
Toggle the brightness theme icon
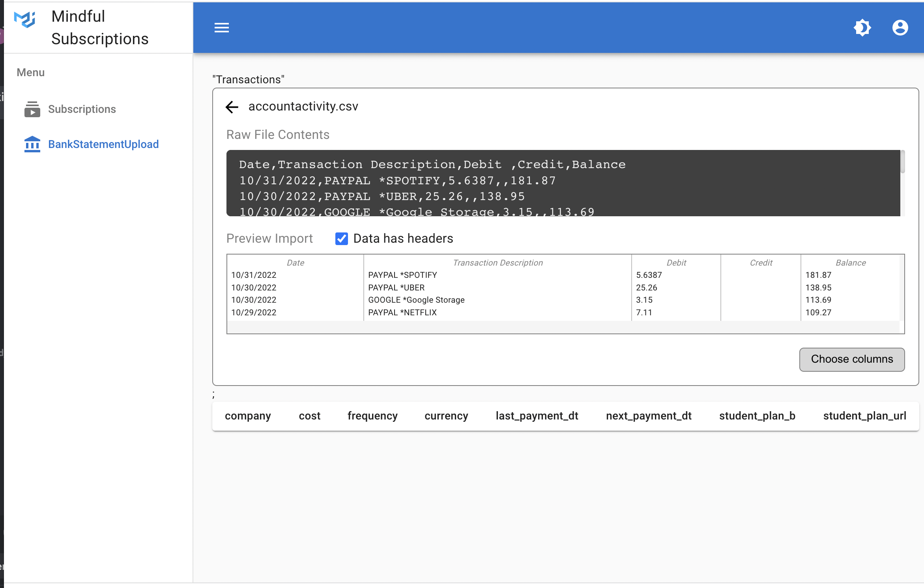click(x=862, y=28)
